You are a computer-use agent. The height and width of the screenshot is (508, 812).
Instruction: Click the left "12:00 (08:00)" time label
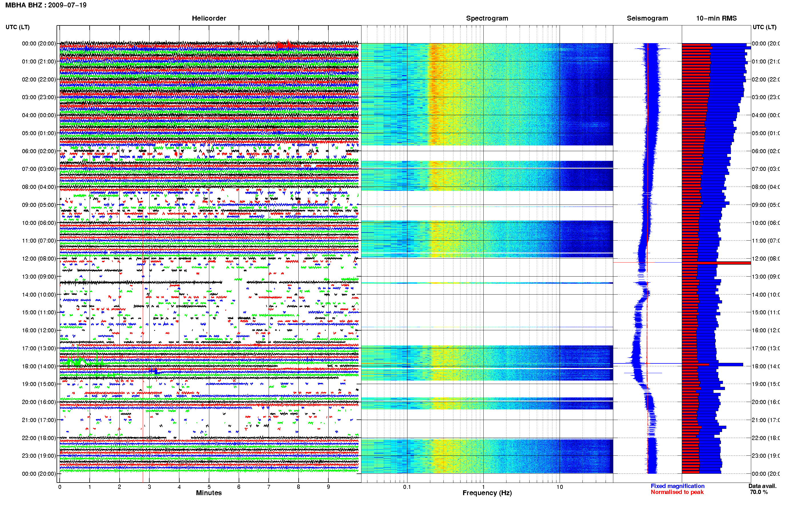pyautogui.click(x=39, y=259)
